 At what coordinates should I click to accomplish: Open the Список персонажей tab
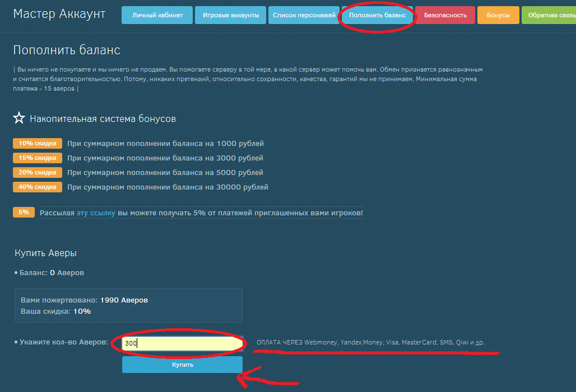304,15
